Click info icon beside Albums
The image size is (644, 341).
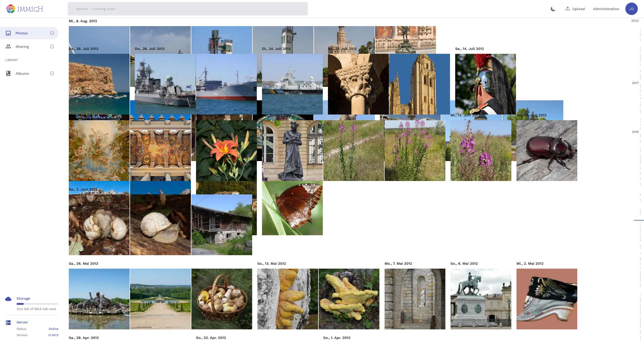click(x=52, y=73)
